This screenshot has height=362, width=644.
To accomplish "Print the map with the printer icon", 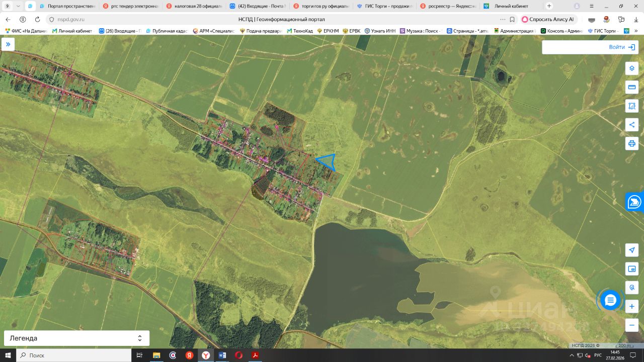I will tap(632, 143).
